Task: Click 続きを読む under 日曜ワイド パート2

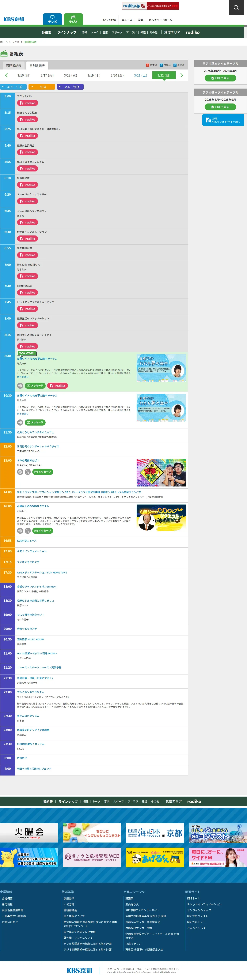Action: [22, 414]
